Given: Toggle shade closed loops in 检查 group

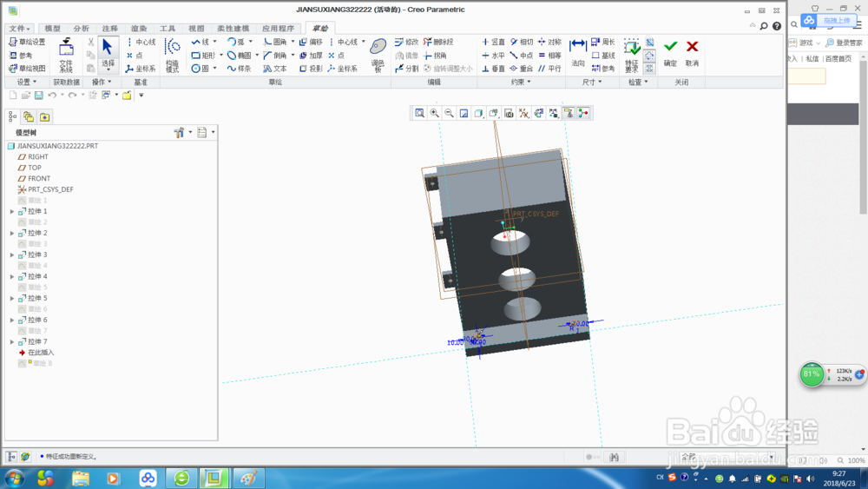Looking at the screenshot, I should pyautogui.click(x=650, y=69).
